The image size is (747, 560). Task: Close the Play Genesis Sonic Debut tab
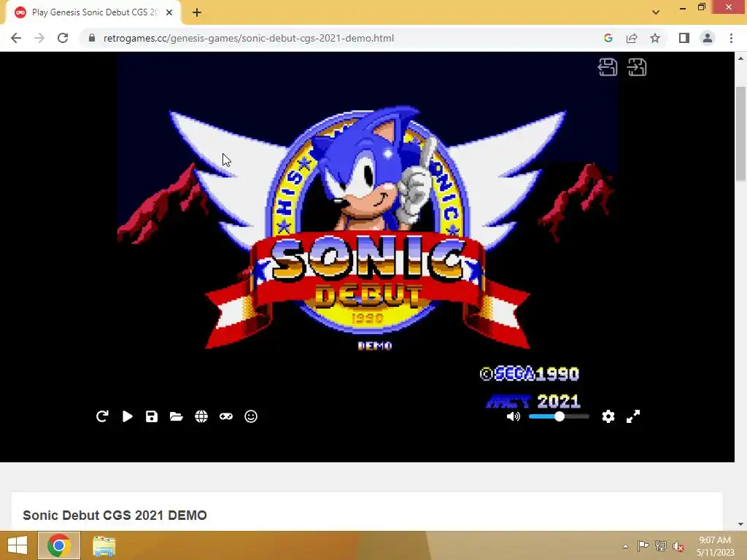tap(169, 13)
